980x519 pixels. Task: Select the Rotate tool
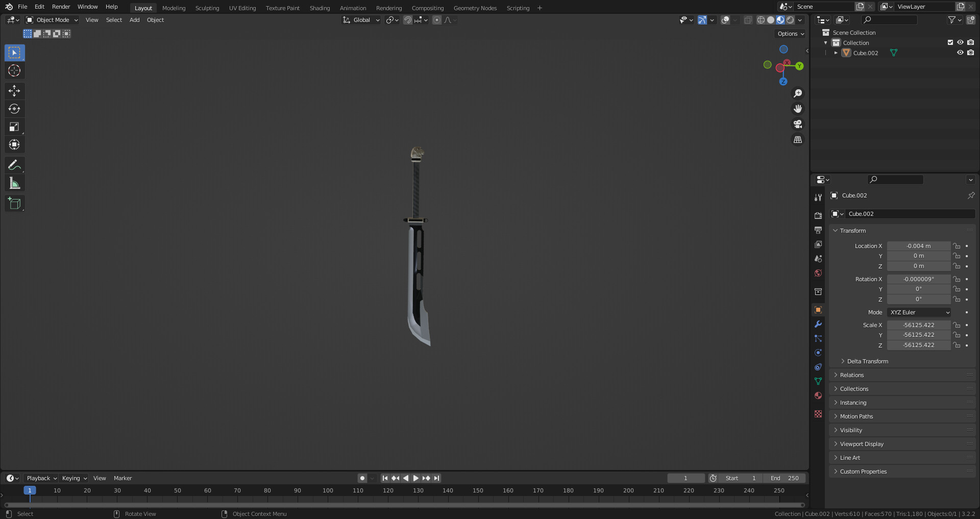[14, 108]
